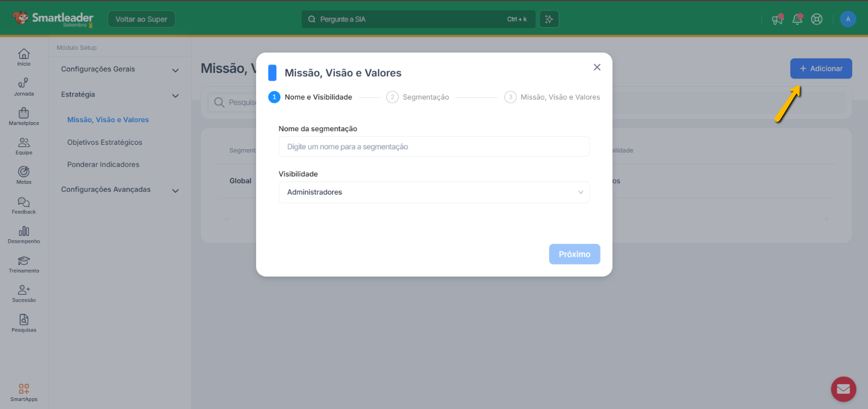Expand the Configurações Avançadas section
The height and width of the screenshot is (409, 868).
pyautogui.click(x=120, y=190)
